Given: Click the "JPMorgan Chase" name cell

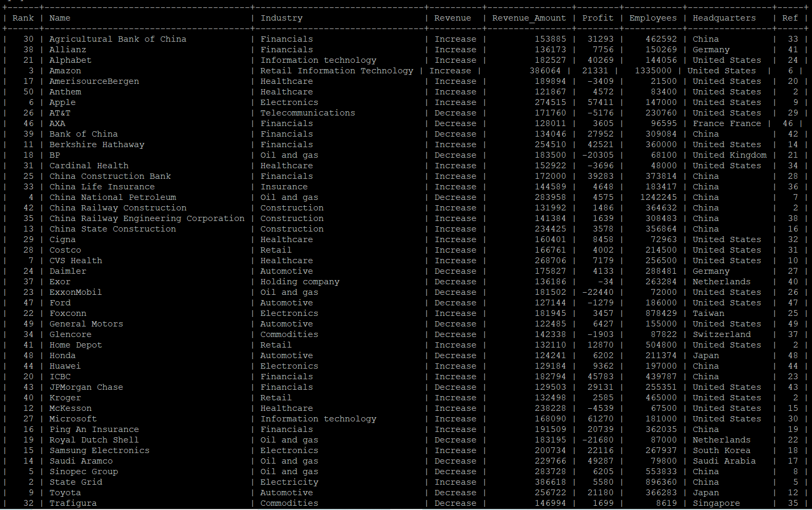Looking at the screenshot, I should [x=86, y=387].
